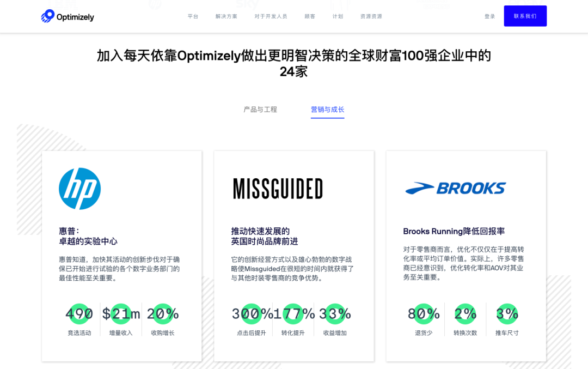Open the 计划 navigation item

338,16
